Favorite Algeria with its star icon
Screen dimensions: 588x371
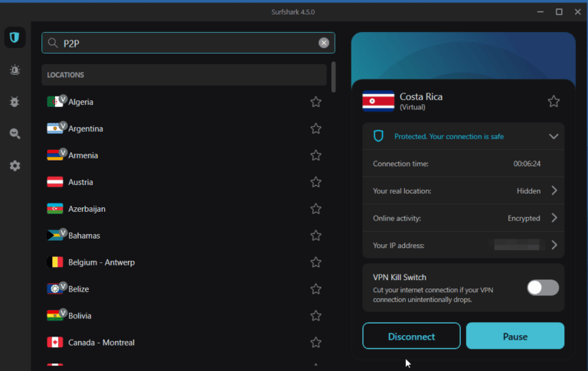coord(315,102)
